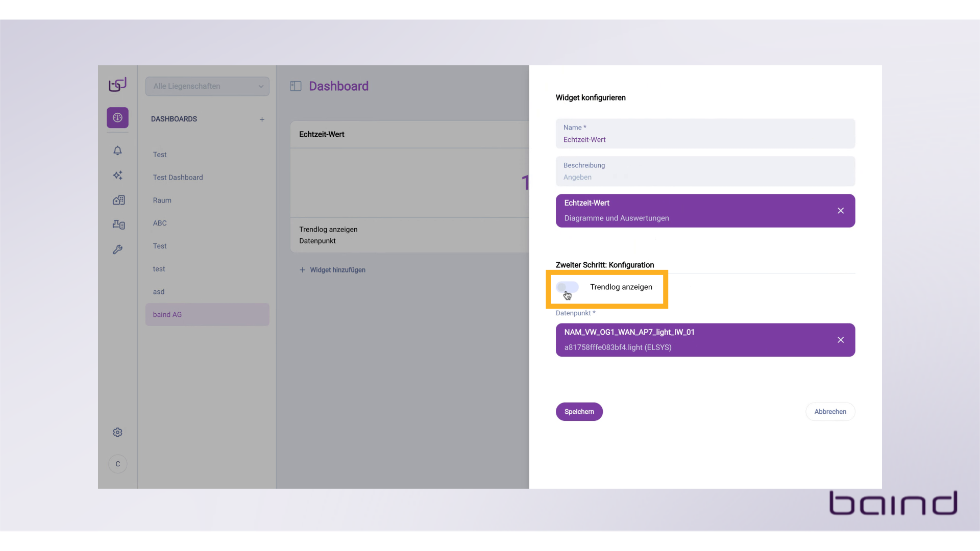Open notifications bell icon

[117, 151]
